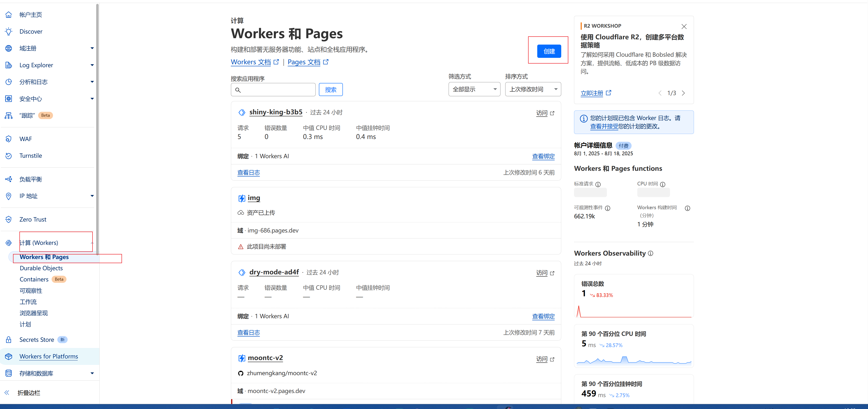868x409 pixels.
Task: Open 浏览器呈现 submenu item
Action: point(34,313)
